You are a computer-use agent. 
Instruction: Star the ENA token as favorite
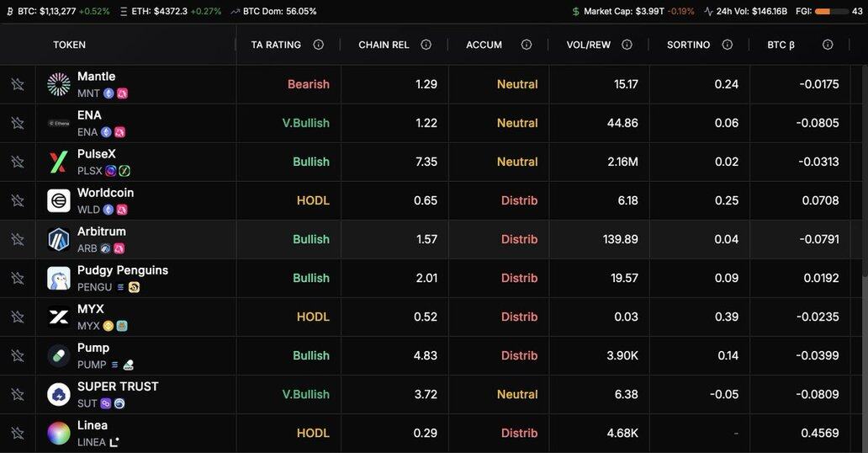click(18, 123)
